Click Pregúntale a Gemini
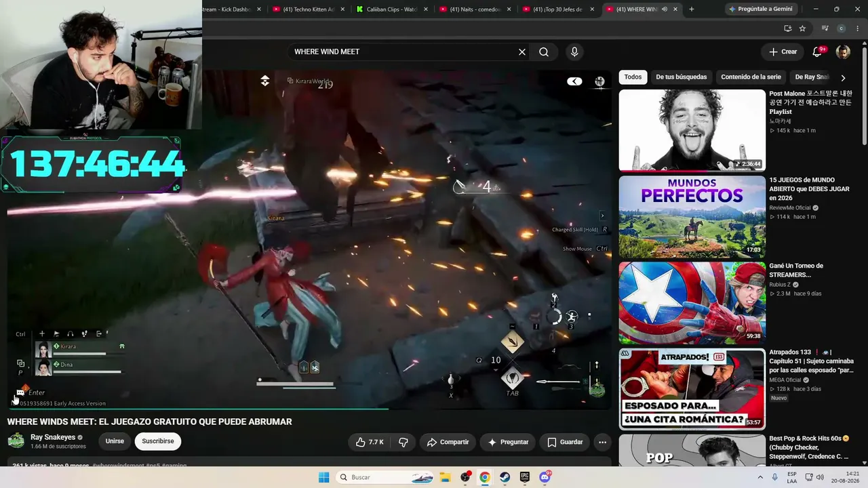 click(759, 9)
